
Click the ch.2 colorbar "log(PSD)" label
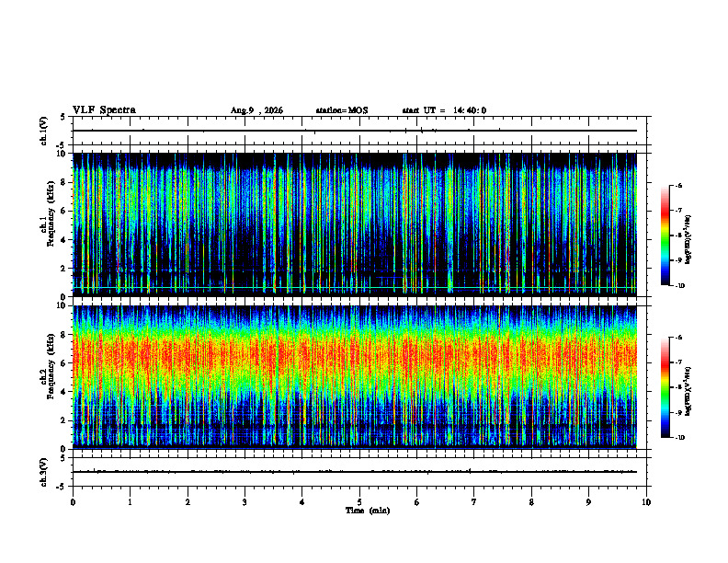(x=688, y=391)
